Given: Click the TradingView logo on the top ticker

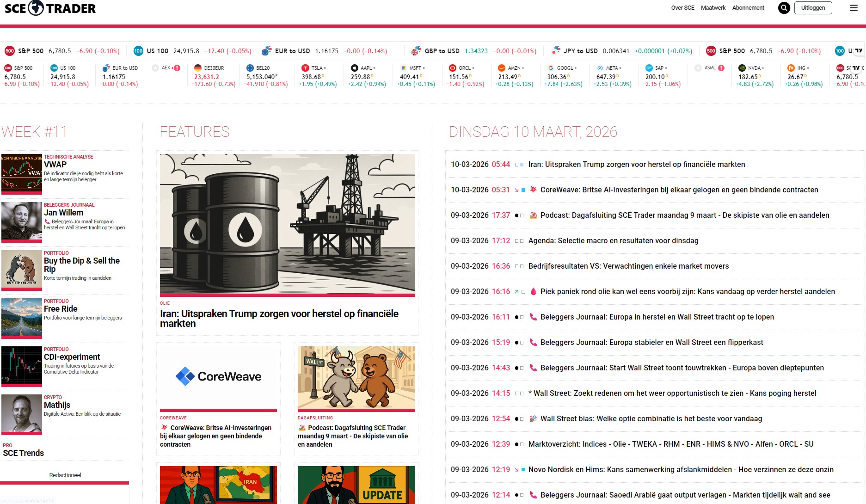Looking at the screenshot, I should [859, 50].
